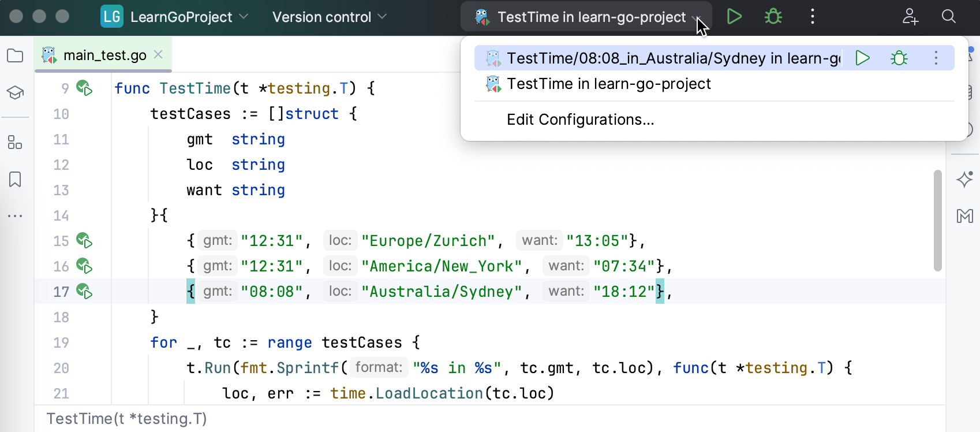Open the Structure tool window icon

point(15,143)
